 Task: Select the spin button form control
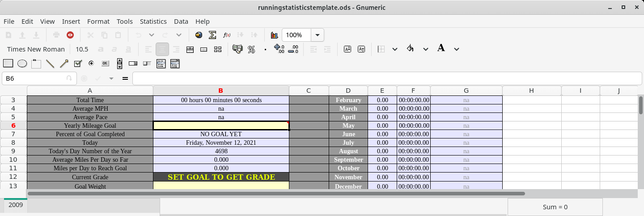coord(133,64)
